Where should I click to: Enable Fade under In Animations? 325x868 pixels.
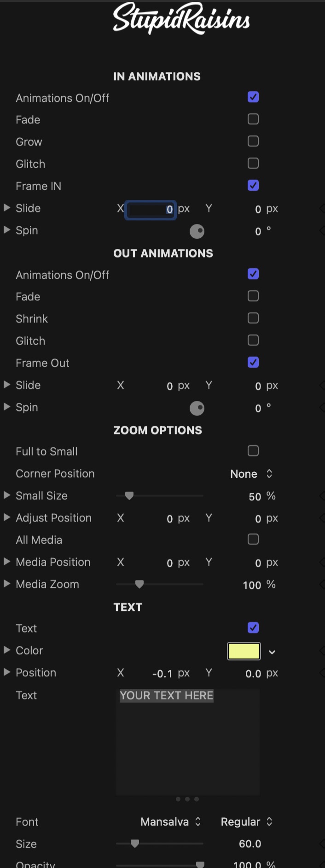tap(253, 119)
